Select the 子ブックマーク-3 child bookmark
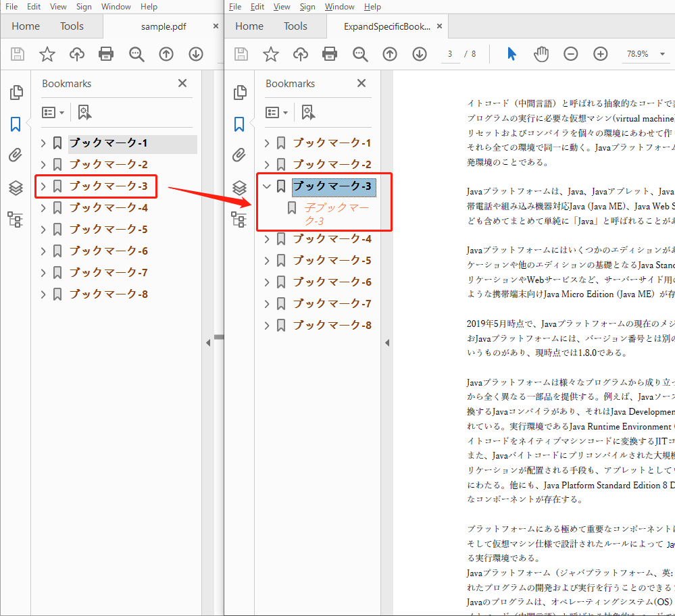This screenshot has width=675, height=616. [336, 214]
